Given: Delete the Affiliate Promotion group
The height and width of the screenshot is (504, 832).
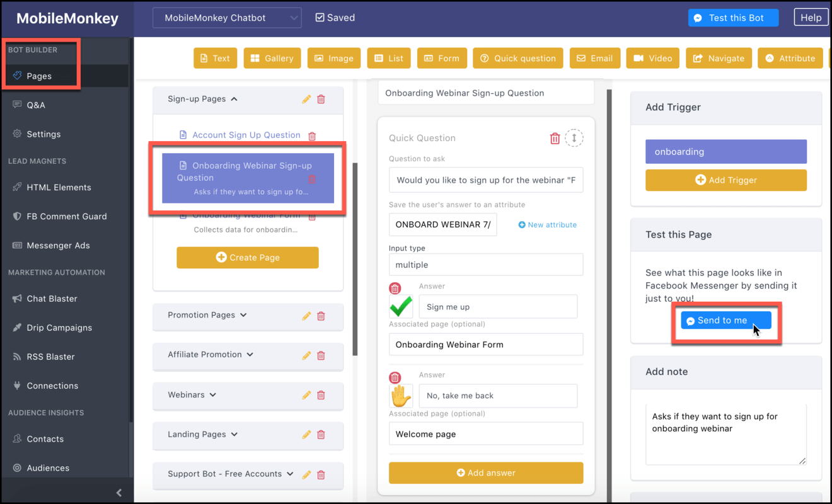Looking at the screenshot, I should (321, 355).
